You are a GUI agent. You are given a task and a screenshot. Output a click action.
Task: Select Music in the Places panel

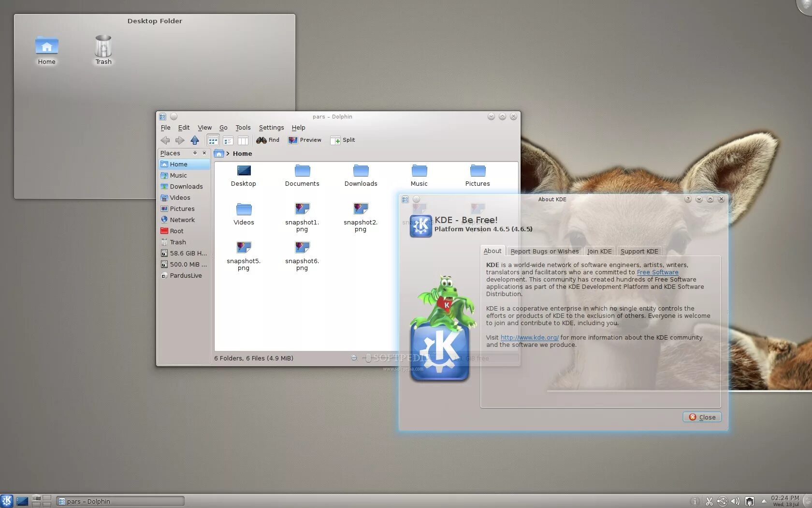(184, 176)
